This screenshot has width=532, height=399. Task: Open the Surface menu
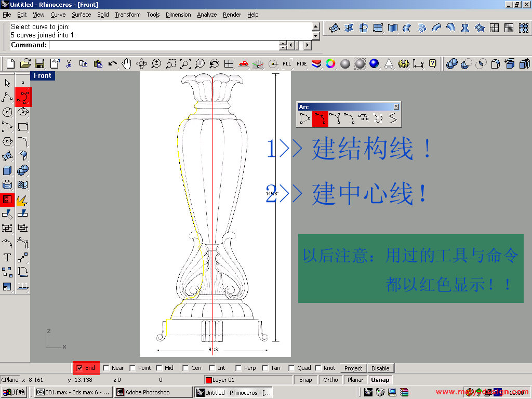(81, 15)
